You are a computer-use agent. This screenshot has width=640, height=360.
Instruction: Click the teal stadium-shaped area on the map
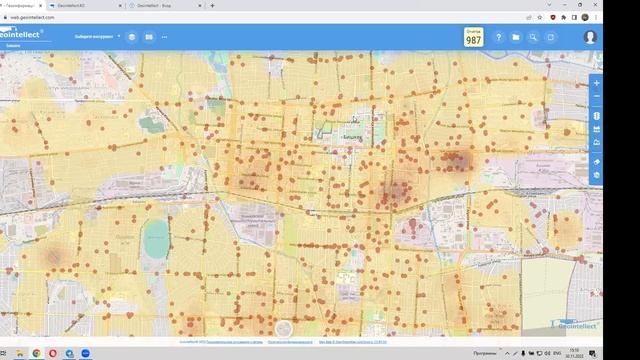point(156,240)
